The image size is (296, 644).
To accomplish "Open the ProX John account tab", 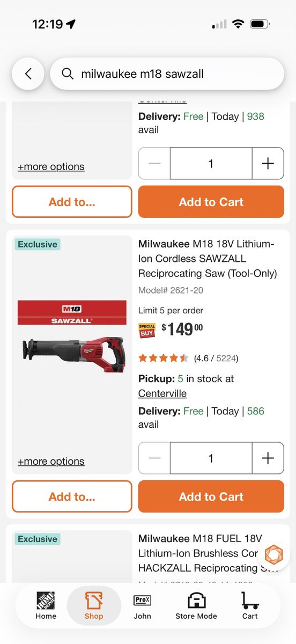I will [x=142, y=605].
